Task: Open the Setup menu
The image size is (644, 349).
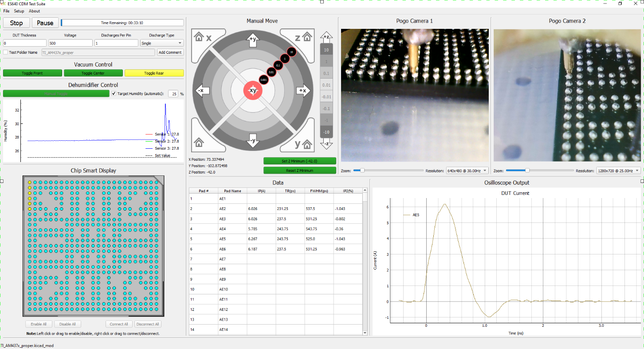Action: click(x=19, y=11)
